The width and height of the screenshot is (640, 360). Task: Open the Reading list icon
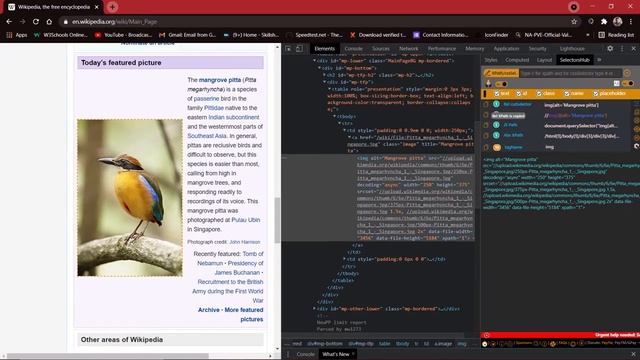[616, 35]
